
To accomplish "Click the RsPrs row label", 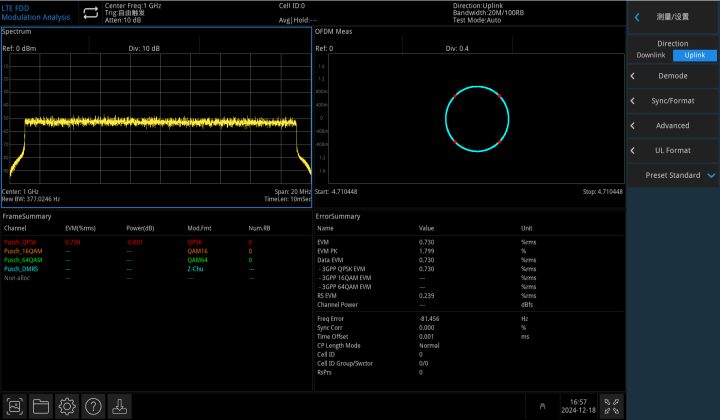I will coord(324,372).
